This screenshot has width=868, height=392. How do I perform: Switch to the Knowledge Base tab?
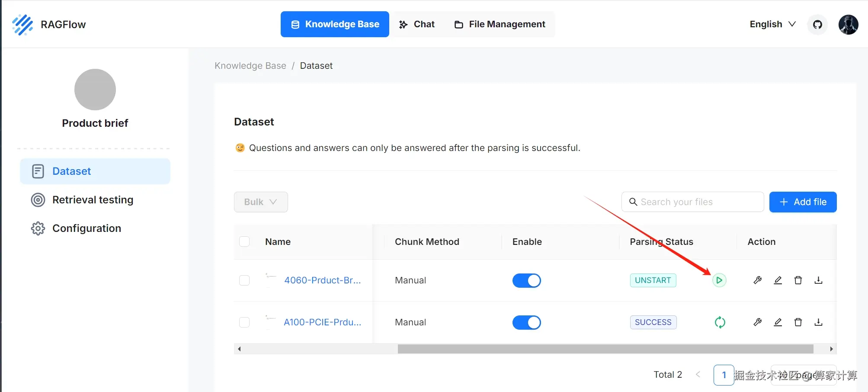pos(335,24)
